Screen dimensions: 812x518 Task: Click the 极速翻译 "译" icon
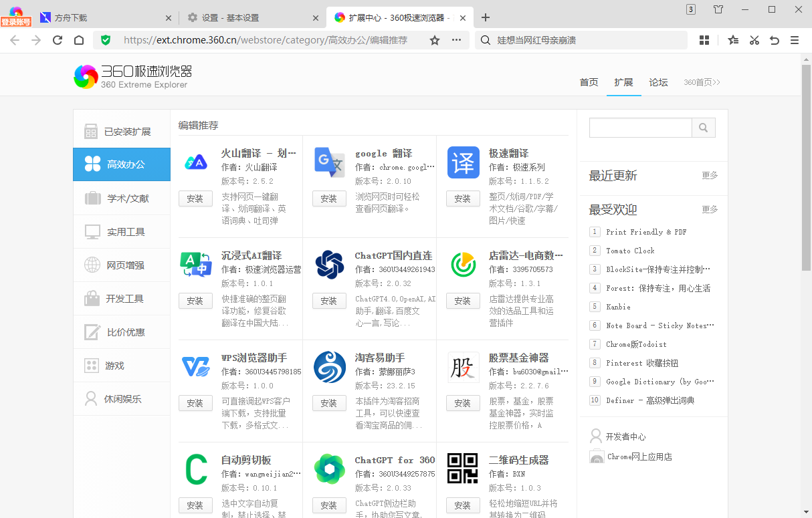pos(463,162)
